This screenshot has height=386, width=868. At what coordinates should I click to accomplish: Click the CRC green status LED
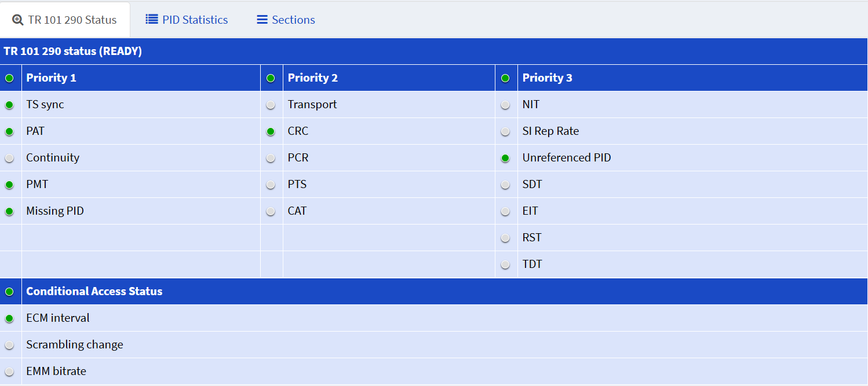[271, 132]
